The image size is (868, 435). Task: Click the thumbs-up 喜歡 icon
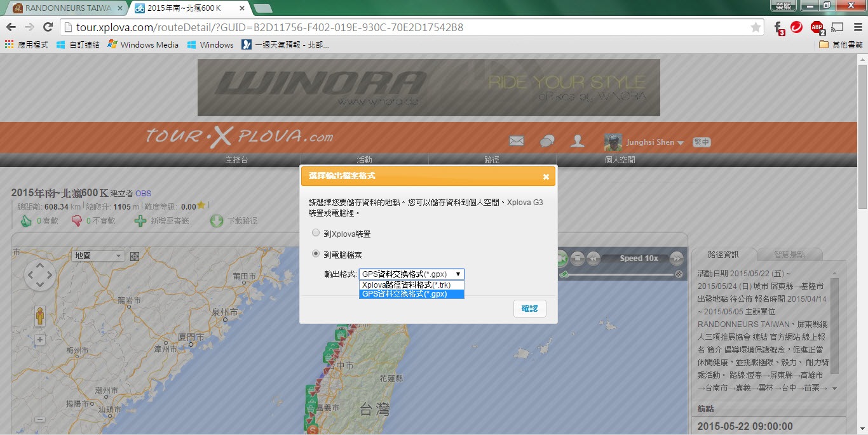(x=26, y=221)
